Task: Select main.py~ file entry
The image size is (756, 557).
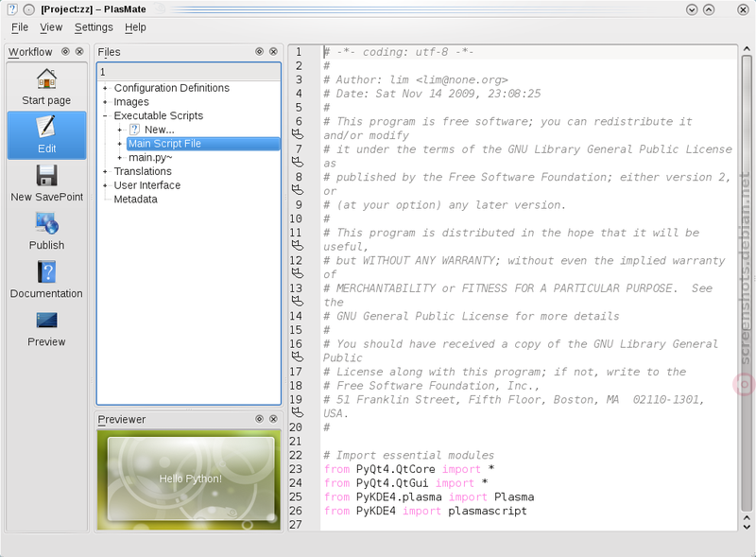Action: (x=150, y=158)
